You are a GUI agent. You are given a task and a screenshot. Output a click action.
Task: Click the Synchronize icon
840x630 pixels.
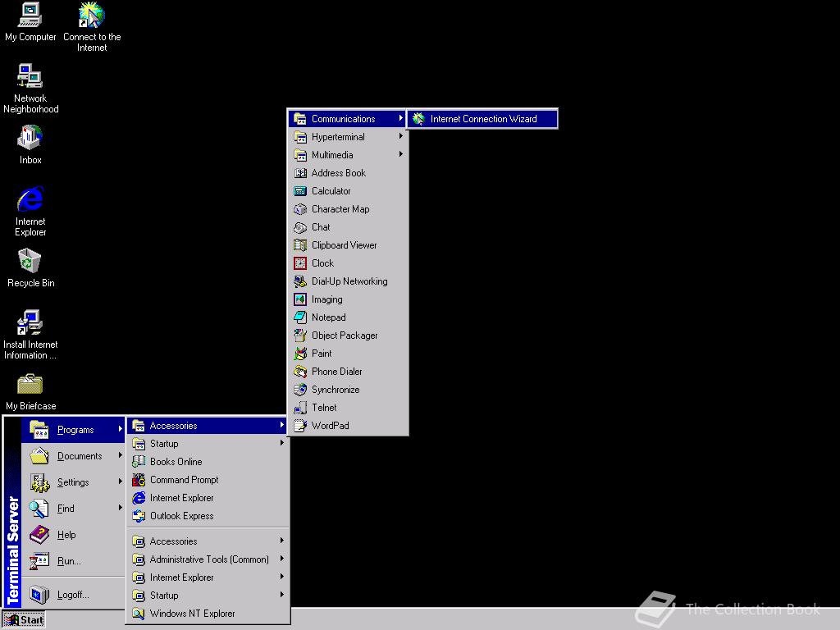tap(300, 390)
